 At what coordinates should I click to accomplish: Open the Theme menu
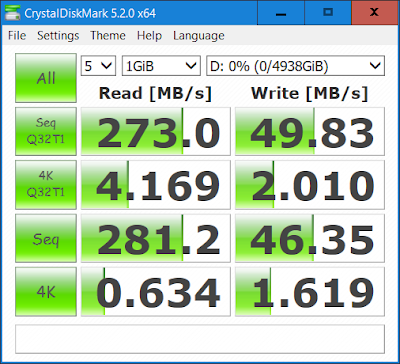(108, 36)
